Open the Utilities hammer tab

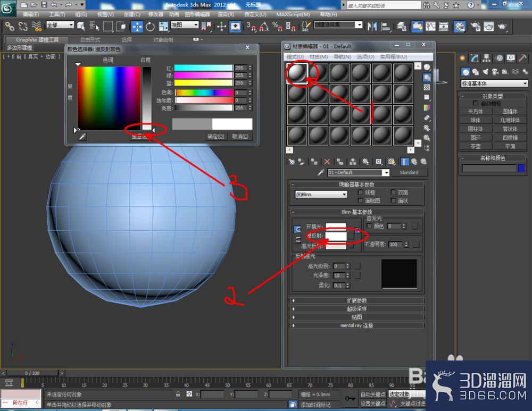click(x=522, y=58)
